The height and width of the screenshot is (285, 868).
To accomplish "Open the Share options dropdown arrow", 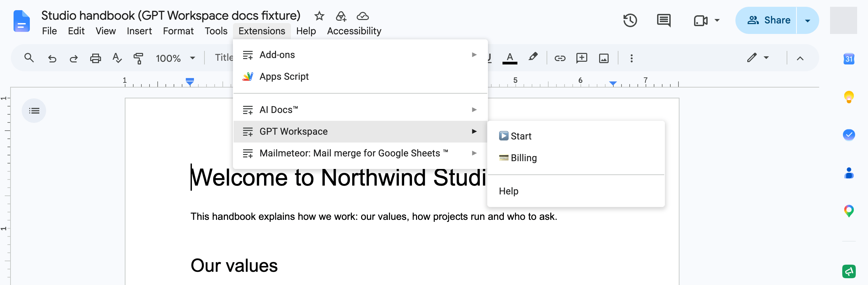I will point(808,20).
